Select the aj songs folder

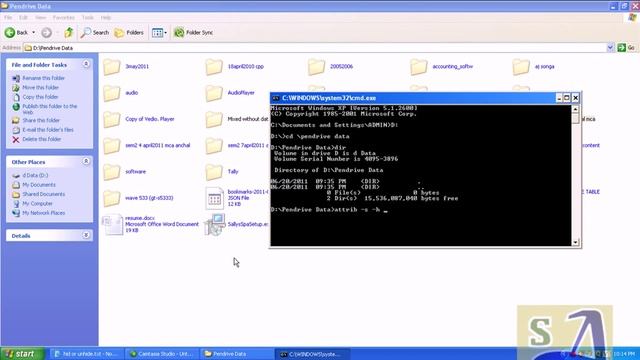click(533, 67)
